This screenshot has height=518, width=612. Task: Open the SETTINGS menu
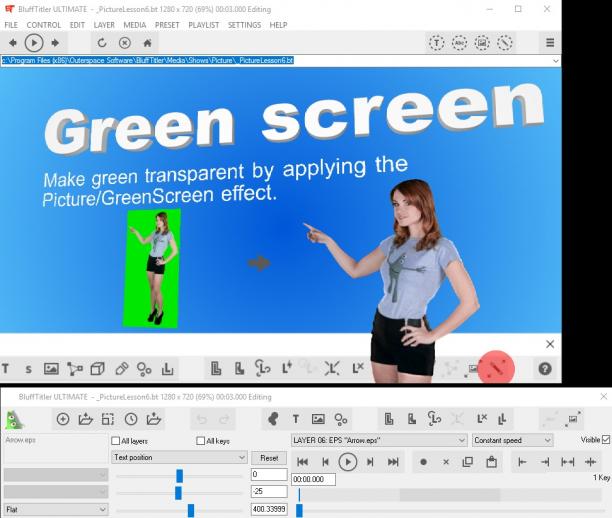point(244,25)
